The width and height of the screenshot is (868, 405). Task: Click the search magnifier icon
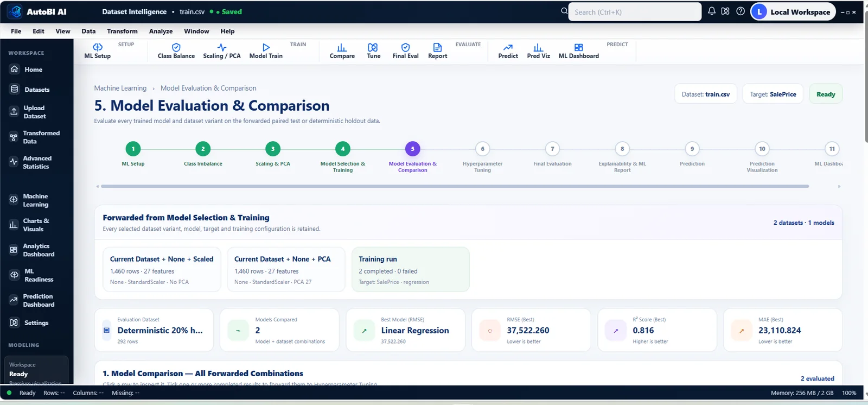tap(564, 11)
